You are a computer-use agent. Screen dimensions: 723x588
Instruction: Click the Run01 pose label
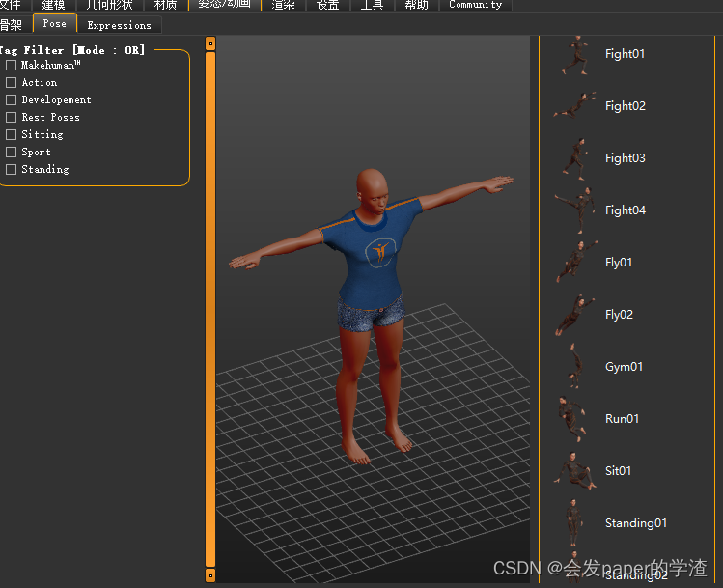point(622,419)
